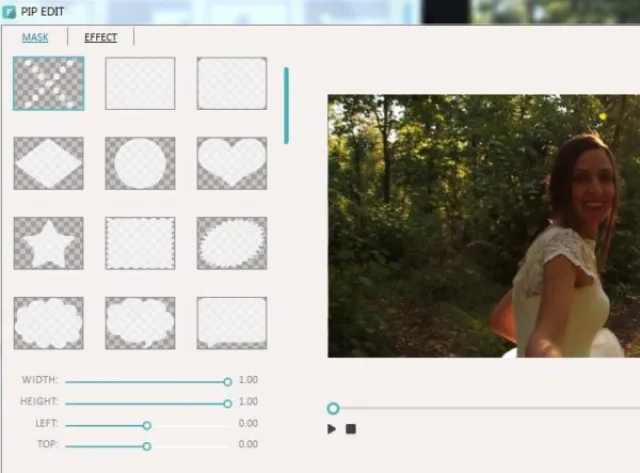
Task: Choose the speech bubble rectangle mask
Action: coord(232,323)
